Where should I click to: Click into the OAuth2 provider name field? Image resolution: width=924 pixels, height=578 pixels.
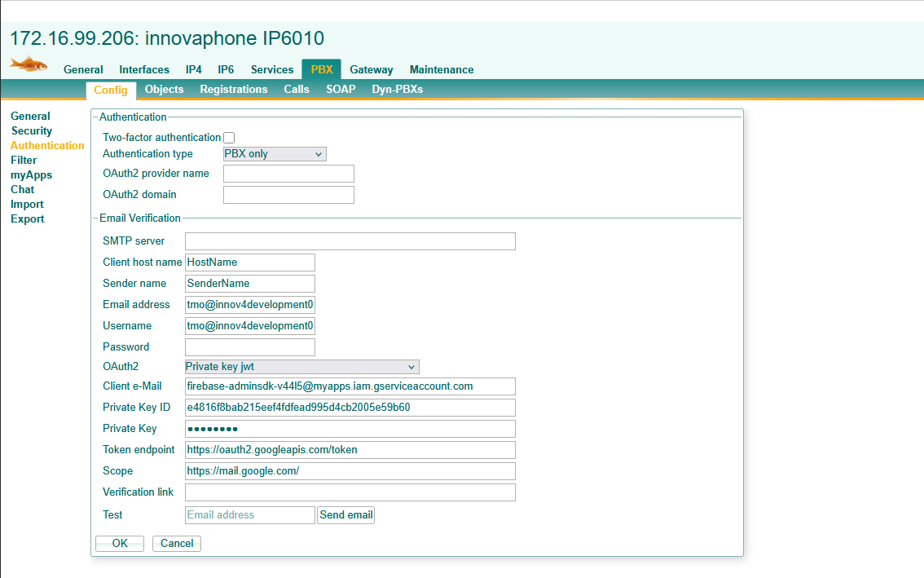point(288,174)
